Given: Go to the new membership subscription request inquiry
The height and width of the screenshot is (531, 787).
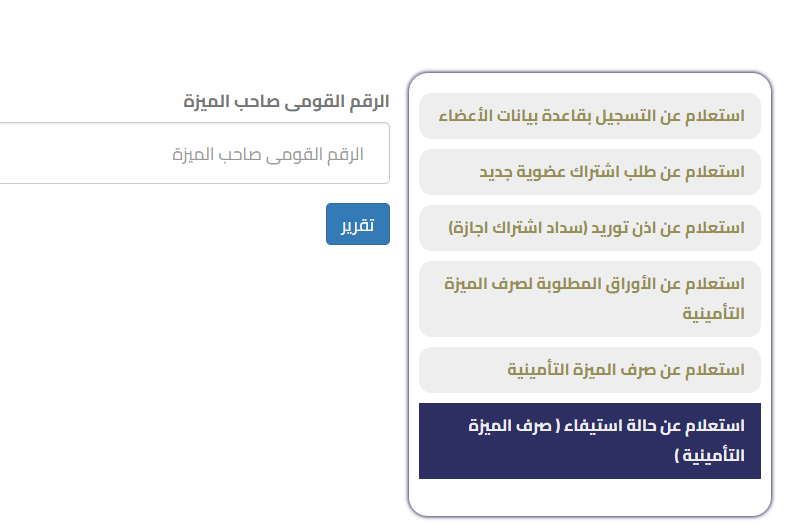Looking at the screenshot, I should tap(590, 172).
